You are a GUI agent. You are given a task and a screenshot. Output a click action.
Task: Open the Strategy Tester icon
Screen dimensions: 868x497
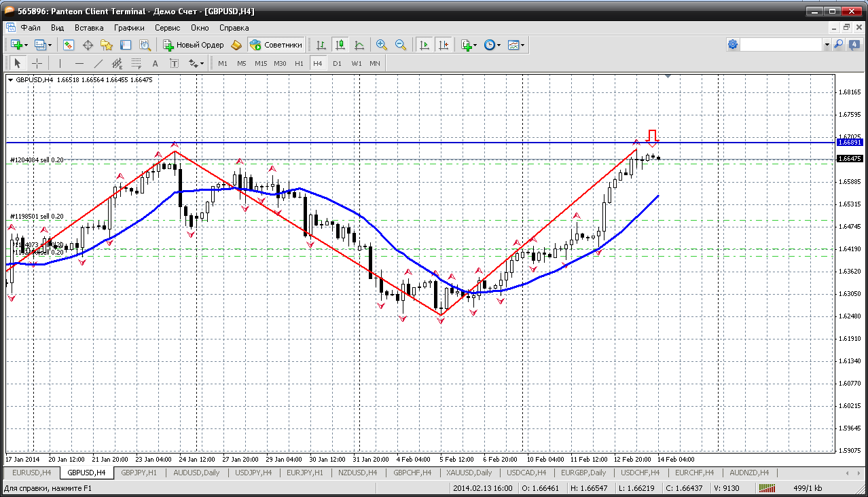[145, 45]
